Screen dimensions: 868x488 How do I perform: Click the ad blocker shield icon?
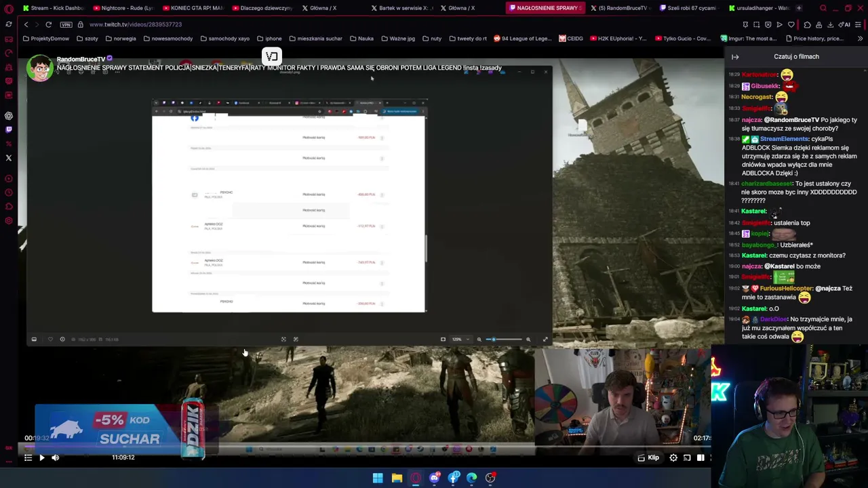[768, 24]
